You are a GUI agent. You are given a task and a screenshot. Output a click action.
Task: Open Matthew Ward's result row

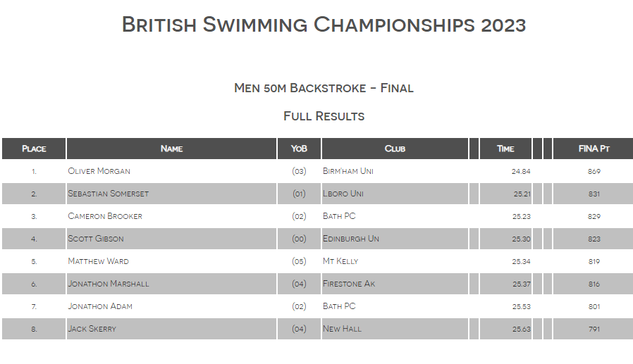coord(98,261)
